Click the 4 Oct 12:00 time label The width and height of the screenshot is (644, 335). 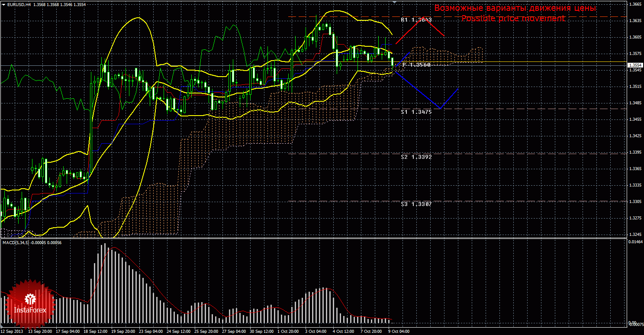coord(343,332)
